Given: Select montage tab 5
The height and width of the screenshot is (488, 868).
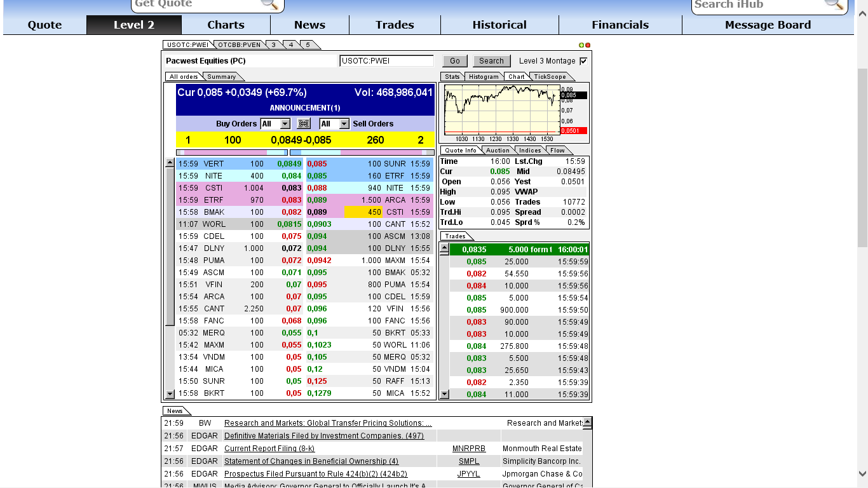Looking at the screenshot, I should click(308, 44).
